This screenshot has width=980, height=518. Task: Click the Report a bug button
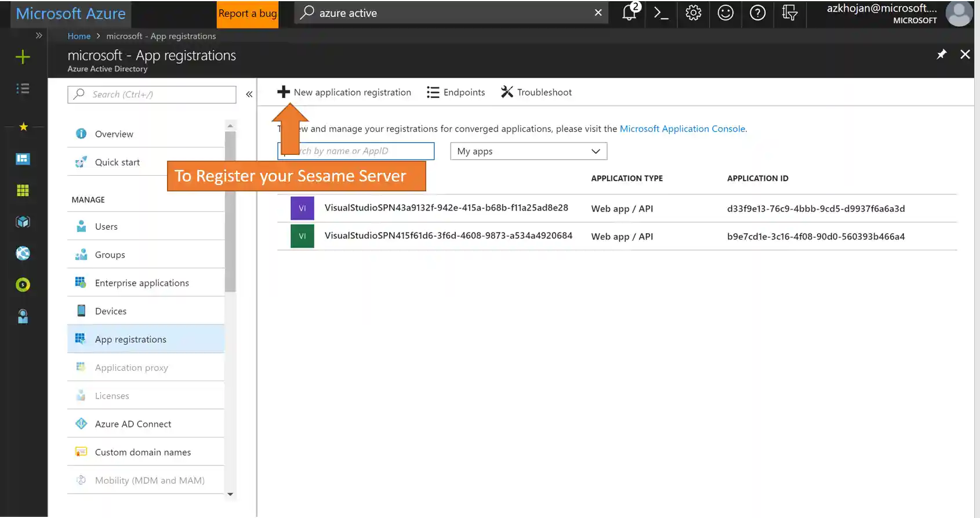click(248, 13)
